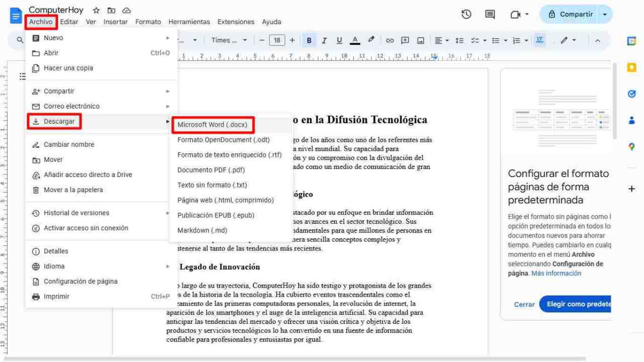Click the checklist icon
The width and height of the screenshot is (644, 362).
coord(475,40)
